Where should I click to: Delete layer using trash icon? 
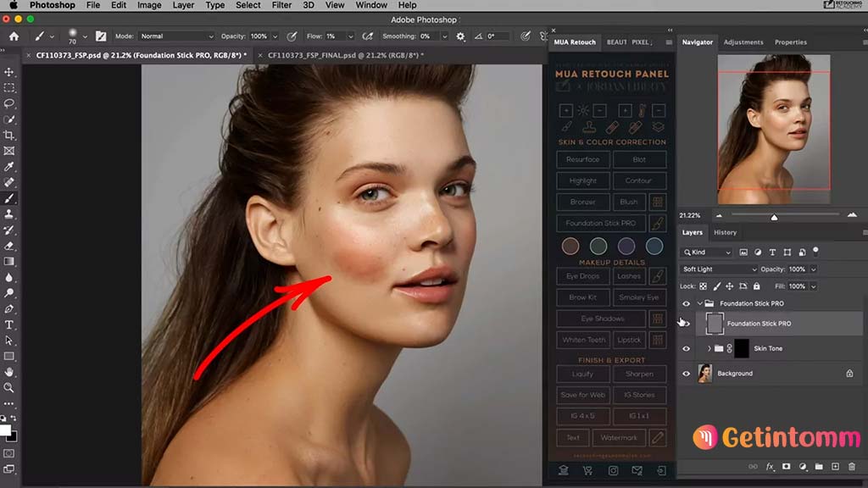[x=852, y=467]
